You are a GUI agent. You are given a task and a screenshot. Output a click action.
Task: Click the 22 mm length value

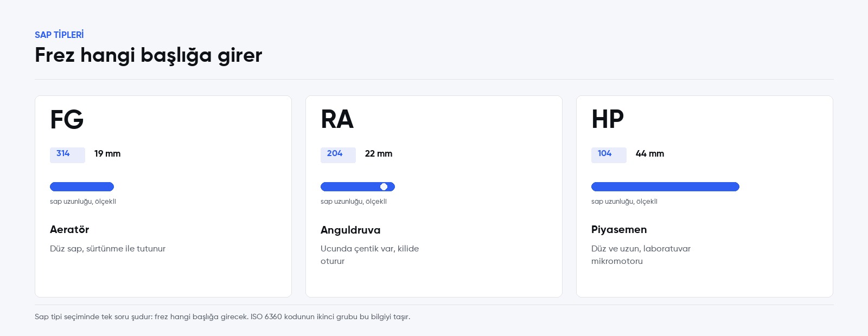(379, 154)
